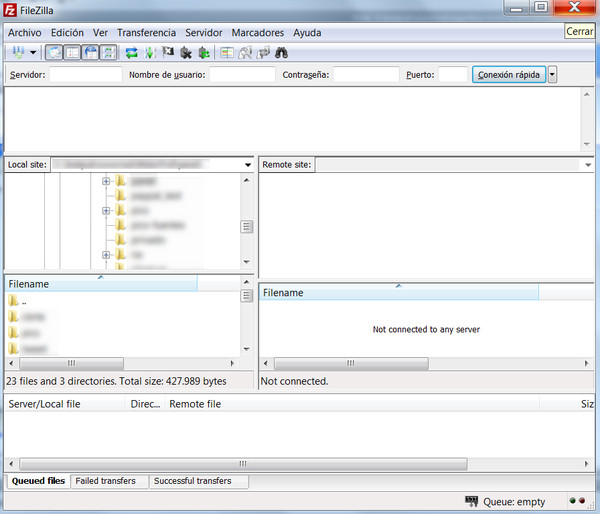
Task: Expand second plus node in local tree
Action: tap(106, 210)
